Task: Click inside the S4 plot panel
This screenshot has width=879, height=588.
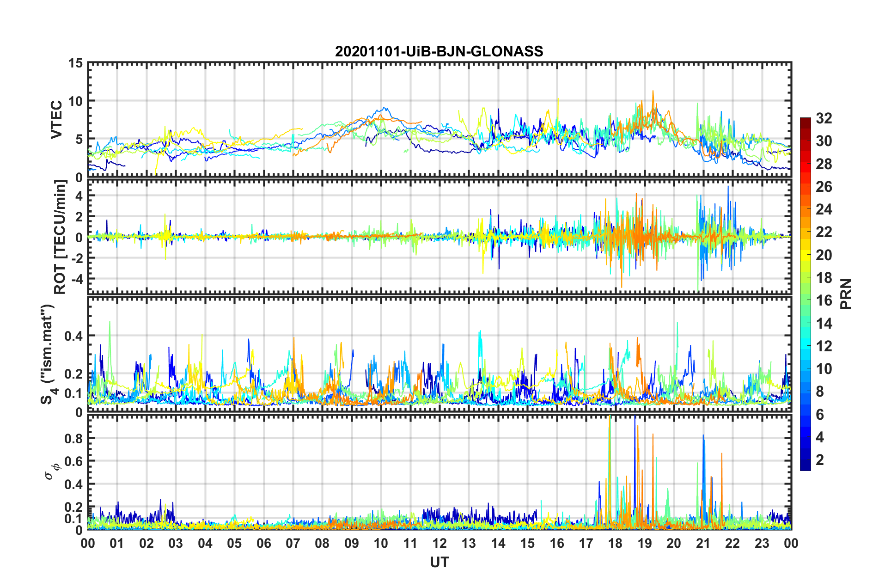Action: (439, 354)
